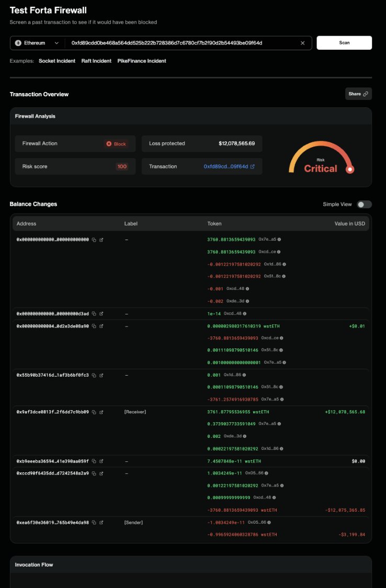
Task: Copy address 0xccd90f6435dd...d7242548a2a9
Action: [94, 473]
